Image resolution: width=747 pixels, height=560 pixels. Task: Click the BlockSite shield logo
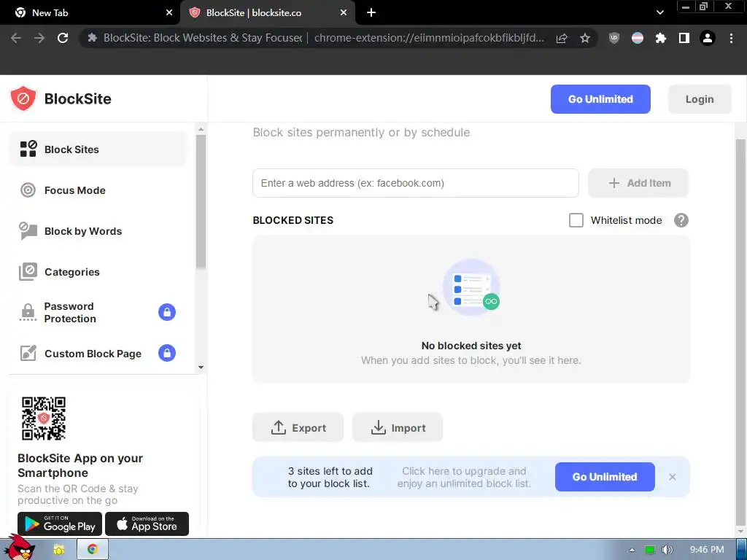pyautogui.click(x=23, y=98)
